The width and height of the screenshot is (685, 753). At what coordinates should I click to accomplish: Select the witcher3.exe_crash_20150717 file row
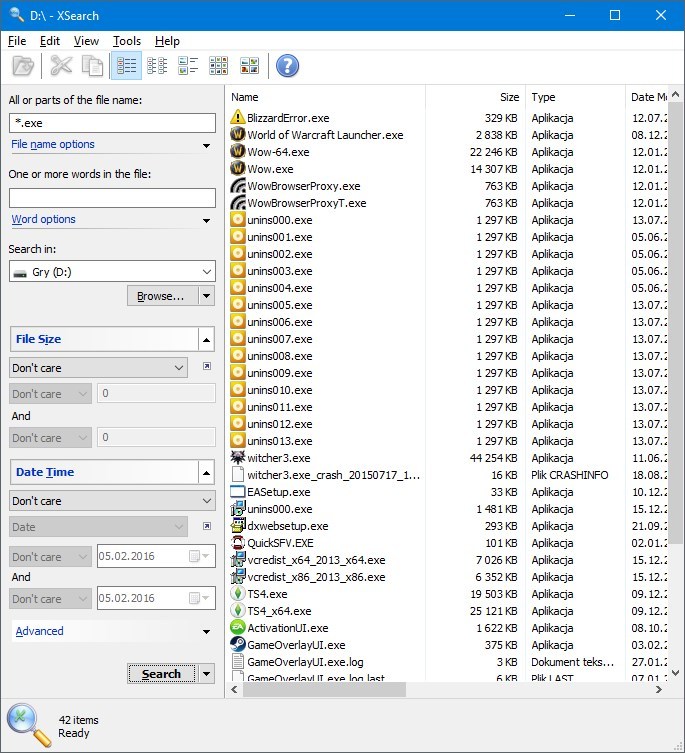pyautogui.click(x=447, y=474)
